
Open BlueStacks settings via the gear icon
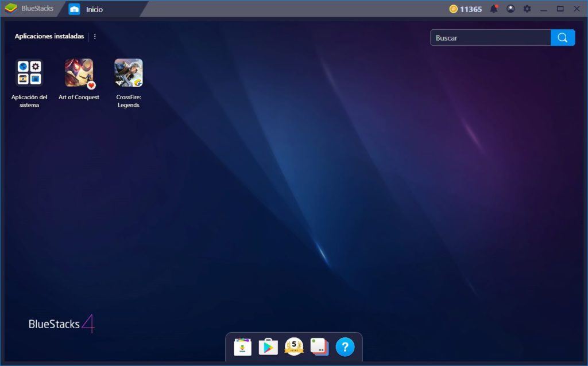[526, 9]
